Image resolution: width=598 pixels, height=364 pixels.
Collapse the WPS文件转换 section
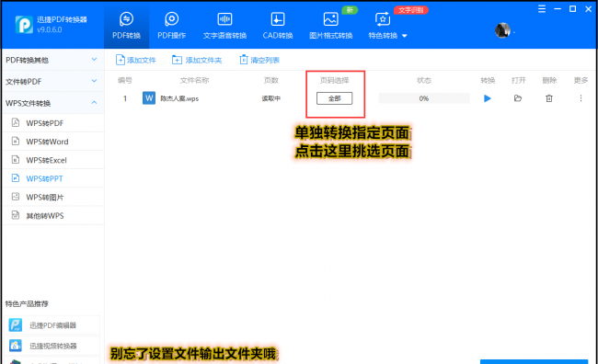coord(53,103)
